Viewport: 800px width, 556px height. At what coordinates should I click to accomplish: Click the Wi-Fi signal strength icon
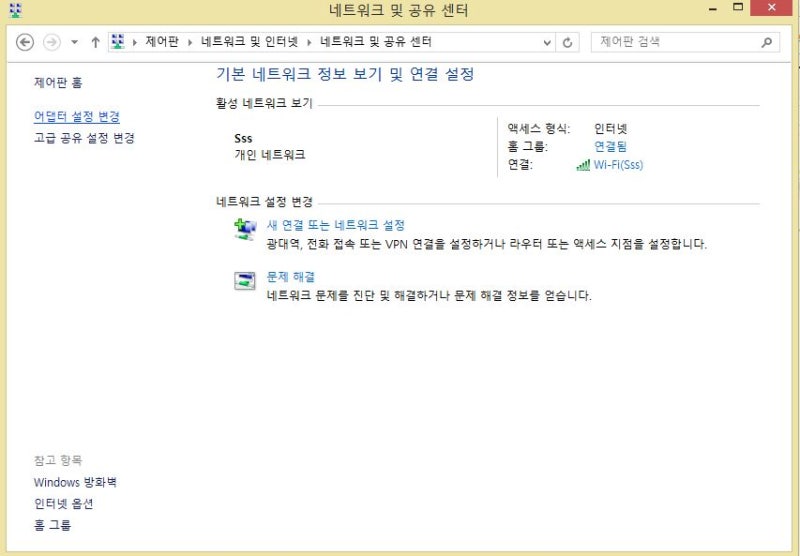pos(583,165)
